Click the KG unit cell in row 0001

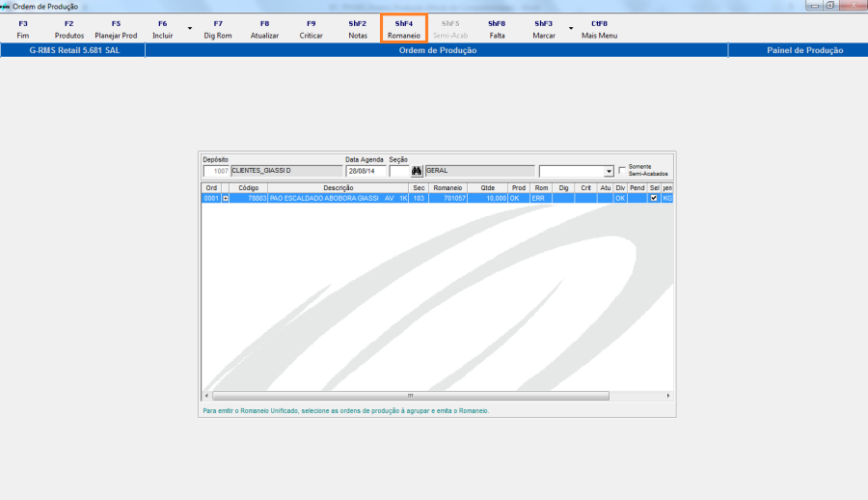click(x=667, y=198)
